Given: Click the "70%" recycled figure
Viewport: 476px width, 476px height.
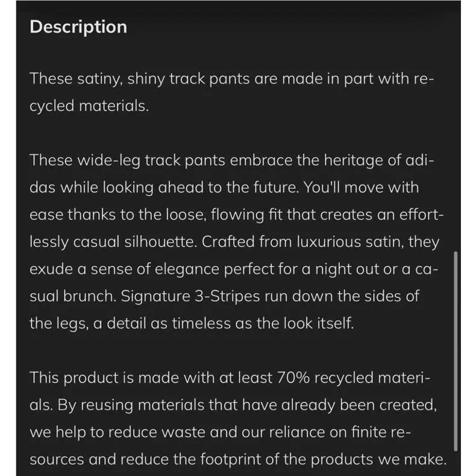Looking at the screenshot, I should point(293,378).
